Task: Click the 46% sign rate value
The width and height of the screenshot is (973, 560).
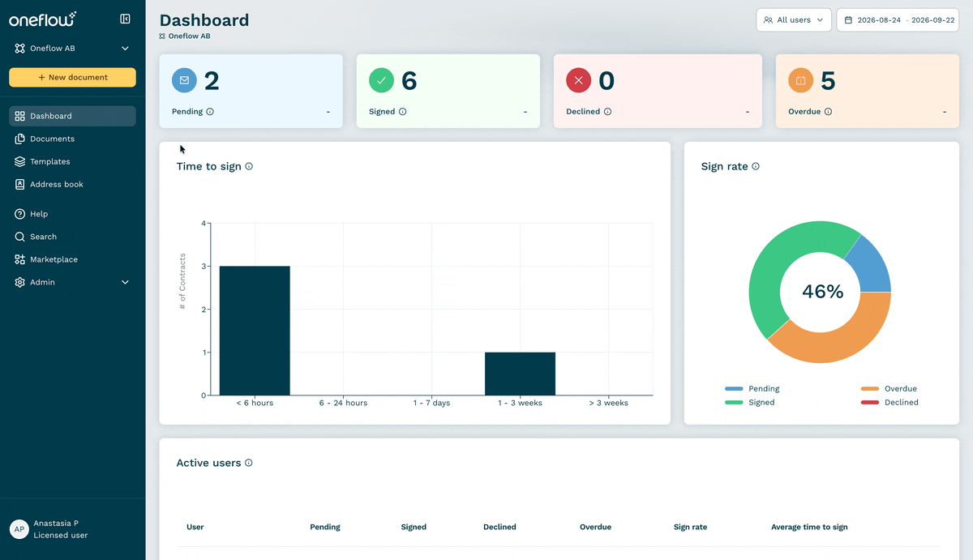Action: pyautogui.click(x=823, y=292)
